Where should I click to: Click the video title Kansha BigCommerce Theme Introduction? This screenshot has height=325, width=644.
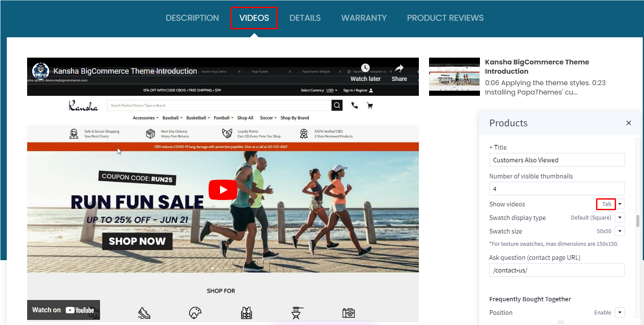click(125, 71)
